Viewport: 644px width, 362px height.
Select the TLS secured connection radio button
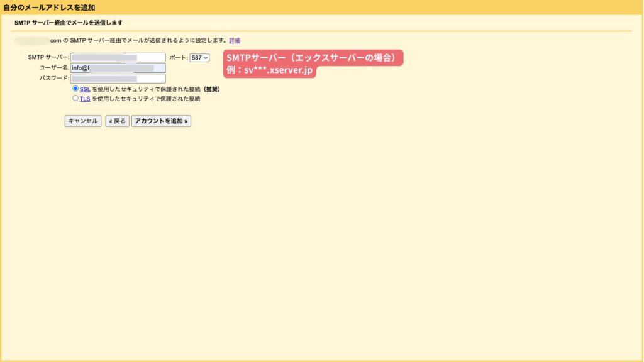75,98
